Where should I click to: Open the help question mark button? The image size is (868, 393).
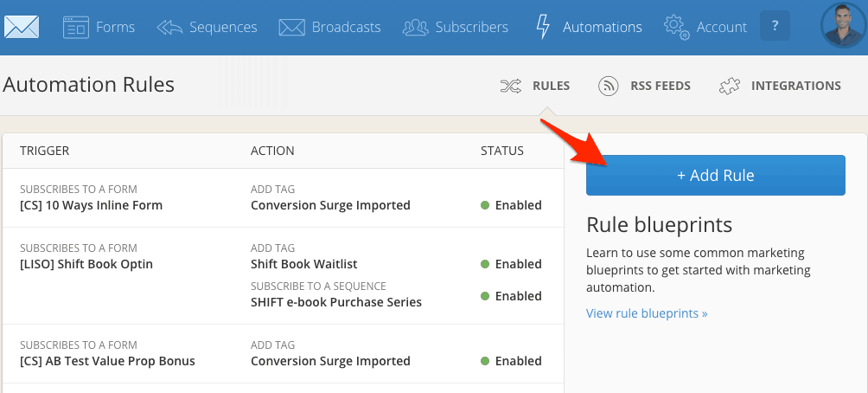tap(775, 25)
